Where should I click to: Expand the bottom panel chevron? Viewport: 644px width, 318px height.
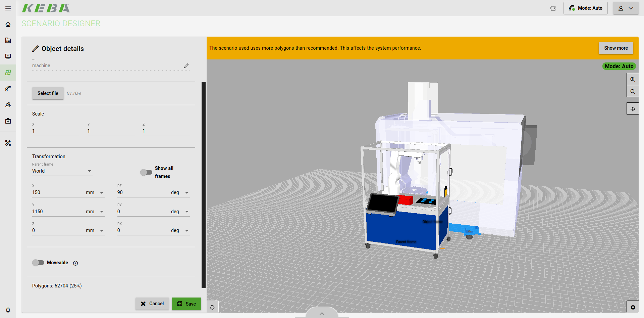point(322,313)
